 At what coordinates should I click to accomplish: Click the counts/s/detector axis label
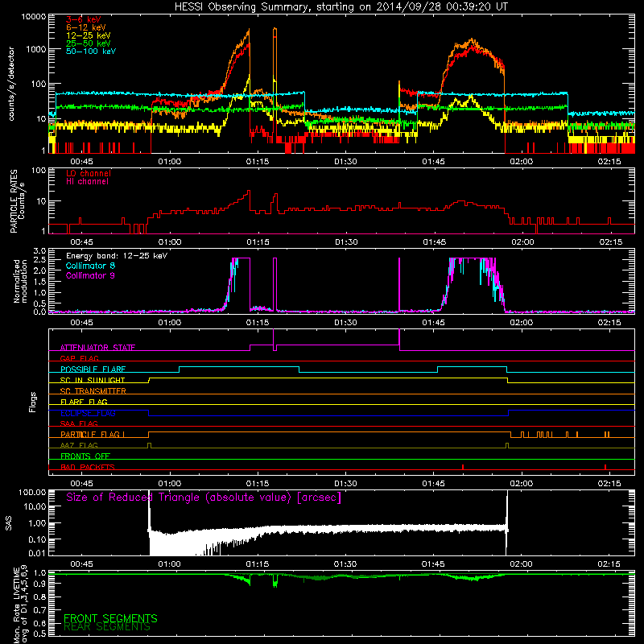pyautogui.click(x=11, y=84)
